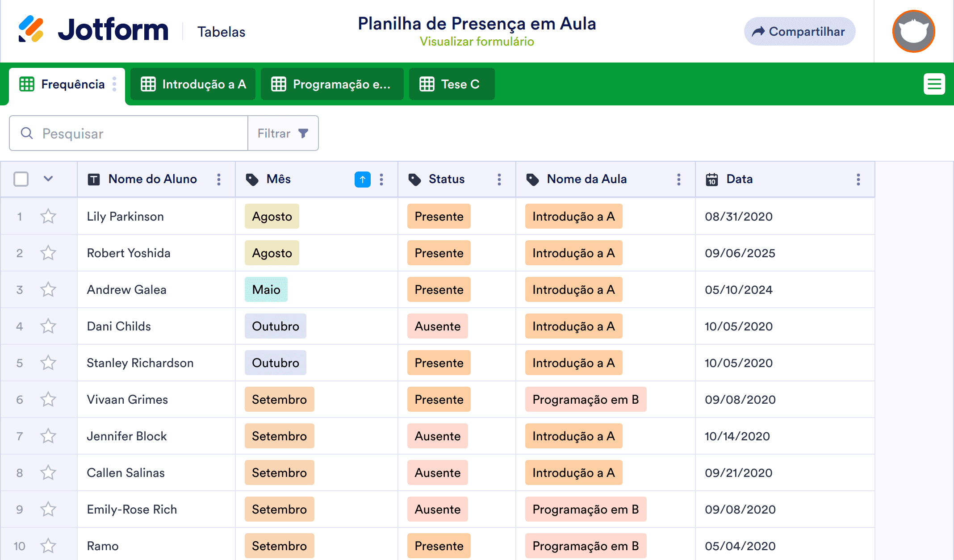
Task: Click the blue sort arrow on Mês column
Action: point(362,179)
